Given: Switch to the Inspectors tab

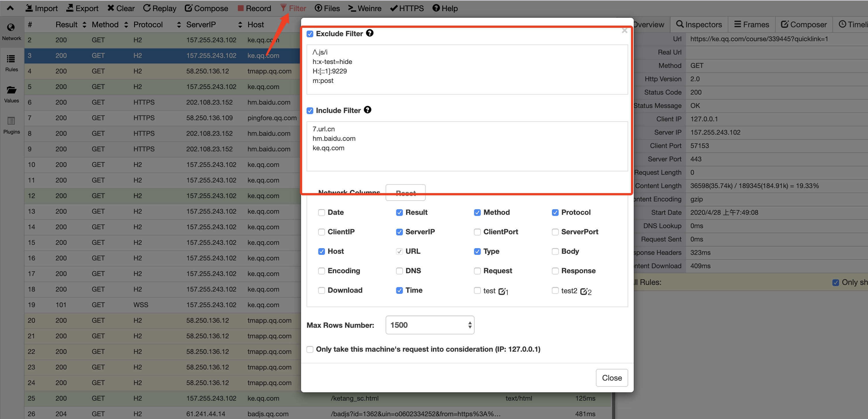Looking at the screenshot, I should pyautogui.click(x=699, y=25).
